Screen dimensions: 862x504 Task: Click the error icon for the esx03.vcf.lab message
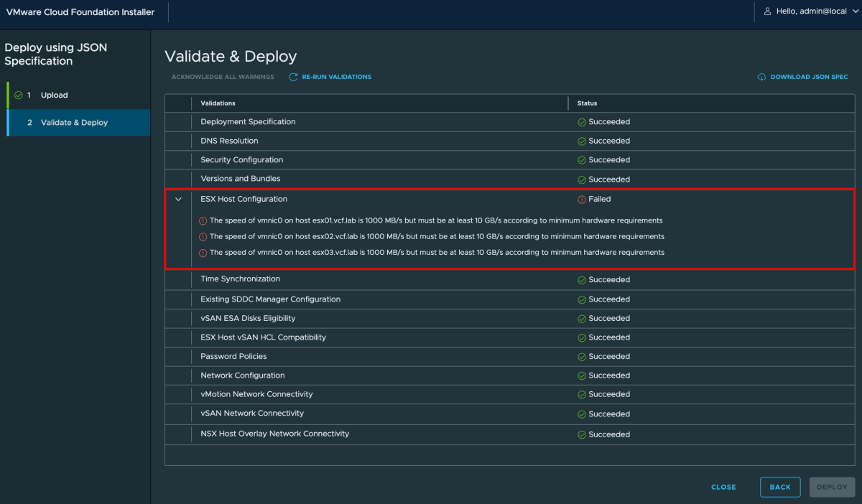(203, 253)
